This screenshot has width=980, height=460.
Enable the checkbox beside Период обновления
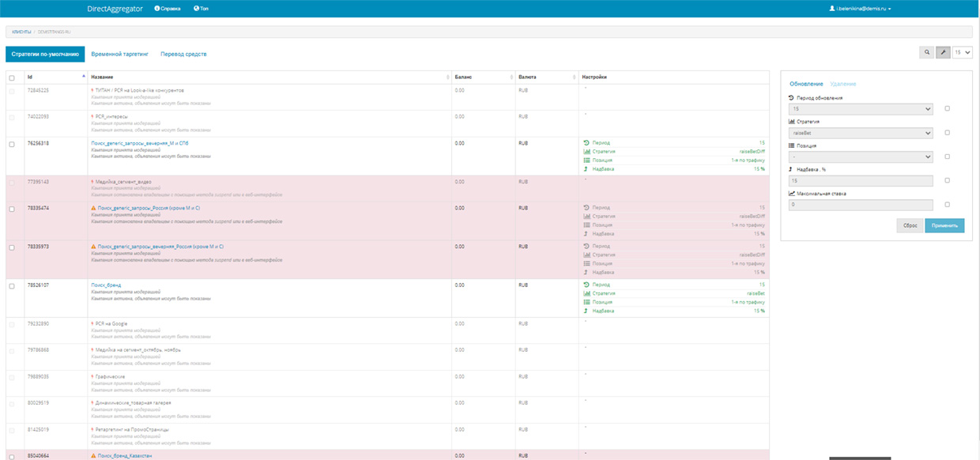coord(947,109)
